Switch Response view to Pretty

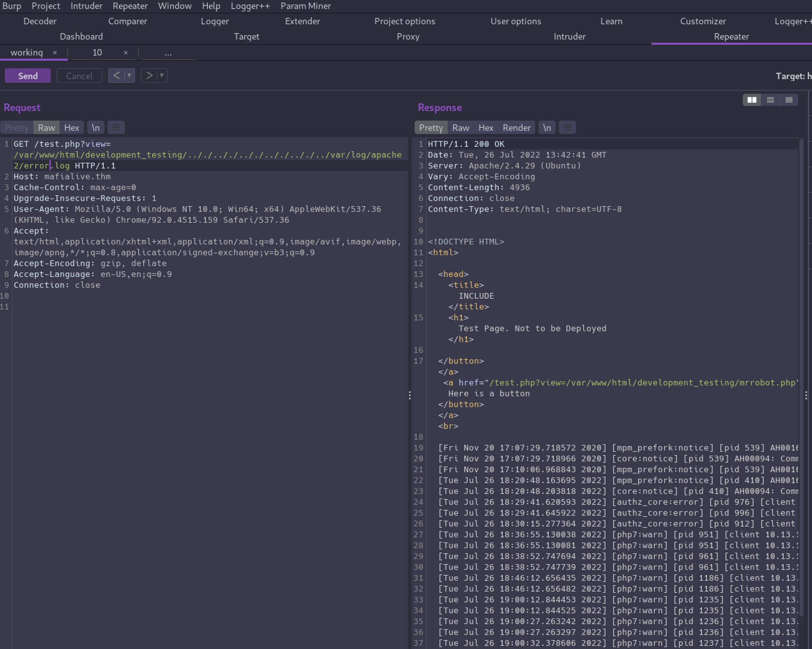(x=431, y=128)
